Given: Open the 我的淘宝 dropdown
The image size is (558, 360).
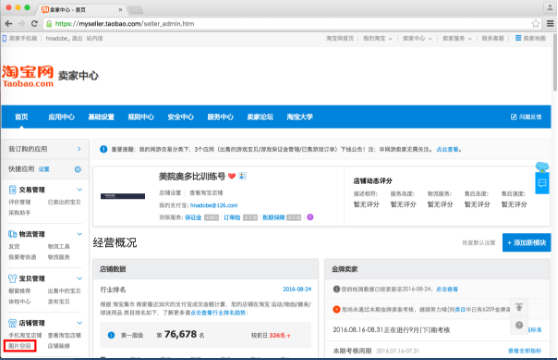Looking at the screenshot, I should click(x=378, y=38).
